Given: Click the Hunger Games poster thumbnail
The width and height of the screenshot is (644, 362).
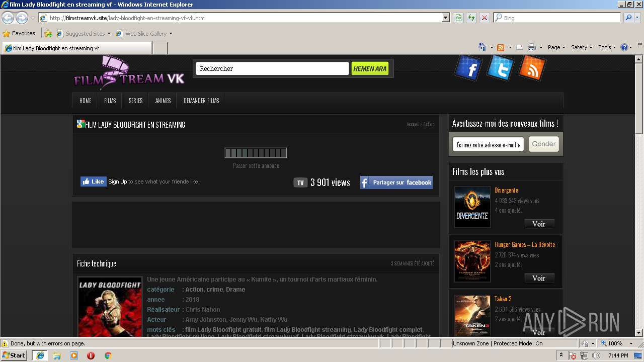Looking at the screenshot, I should [472, 261].
